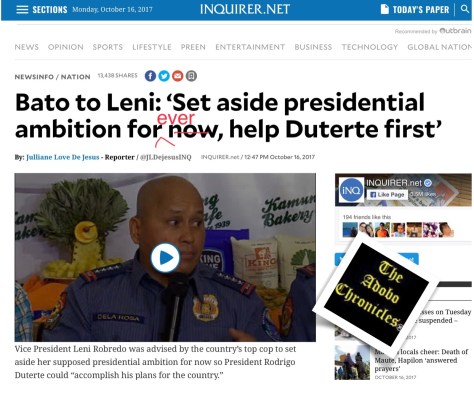This screenshot has width=474, height=403.
Task: Share article by email icon
Action: coord(178,76)
